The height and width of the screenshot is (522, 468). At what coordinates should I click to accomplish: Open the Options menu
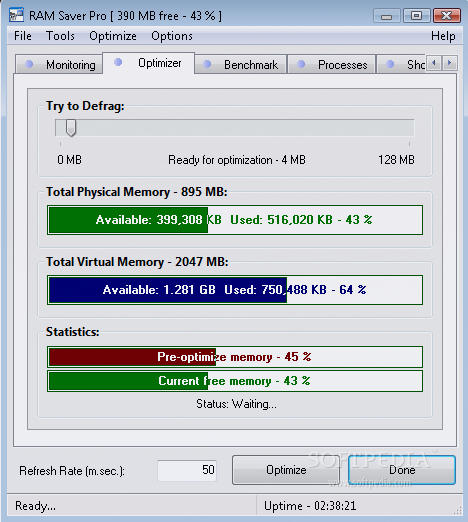pos(172,36)
